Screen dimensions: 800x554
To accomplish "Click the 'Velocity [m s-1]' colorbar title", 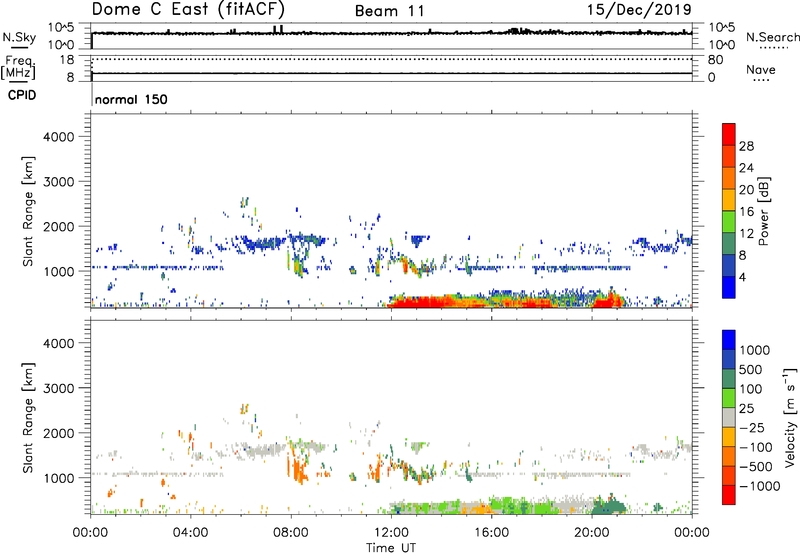I will 790,417.
